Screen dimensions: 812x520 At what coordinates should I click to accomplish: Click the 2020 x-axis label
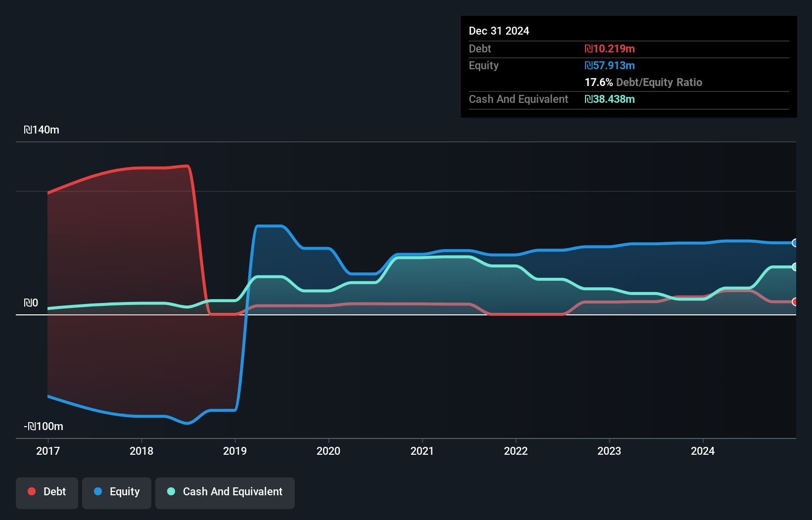[x=328, y=451]
